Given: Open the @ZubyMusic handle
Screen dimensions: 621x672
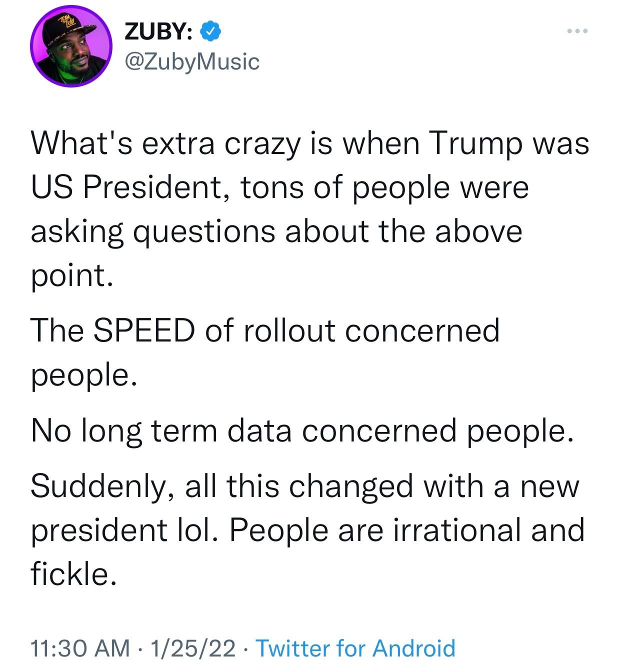Looking at the screenshot, I should (192, 61).
